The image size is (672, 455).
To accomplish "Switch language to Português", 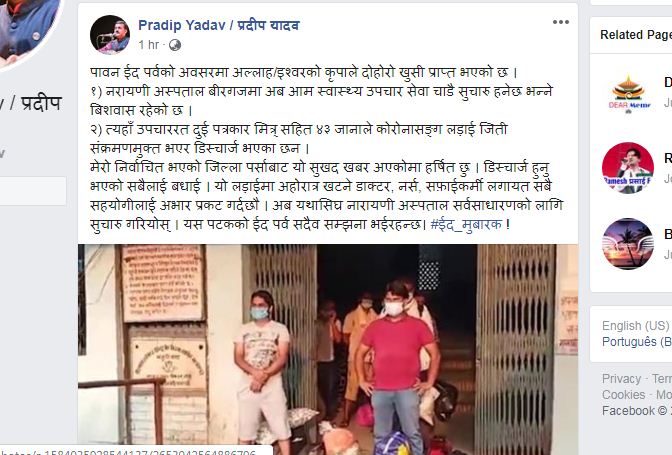I will (x=637, y=342).
